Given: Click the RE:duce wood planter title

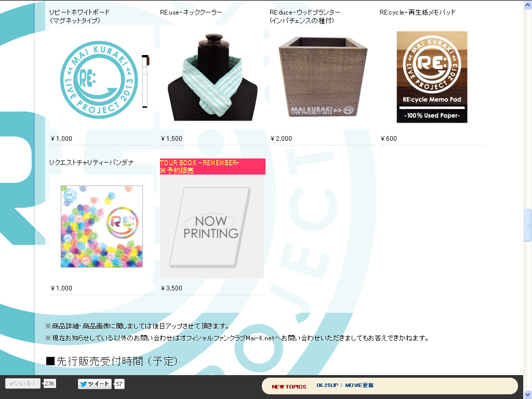Looking at the screenshot, I should (x=304, y=16).
